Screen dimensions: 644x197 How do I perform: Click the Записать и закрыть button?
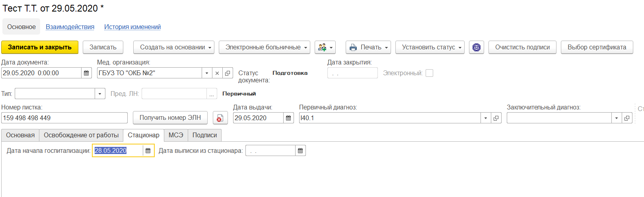[40, 47]
